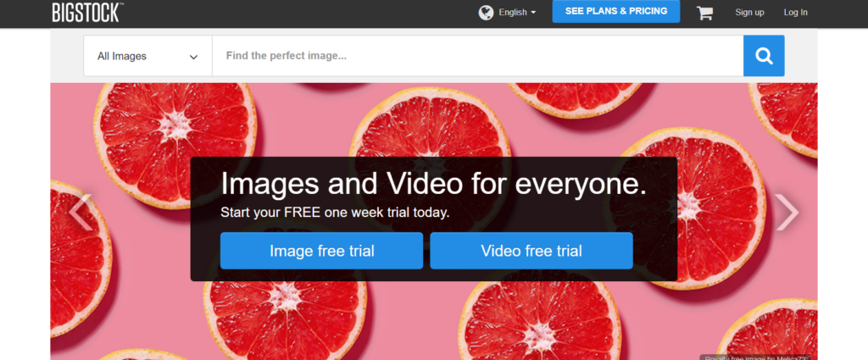Open the shopping cart
Viewport: 868px width, 360px height.
[x=704, y=13]
